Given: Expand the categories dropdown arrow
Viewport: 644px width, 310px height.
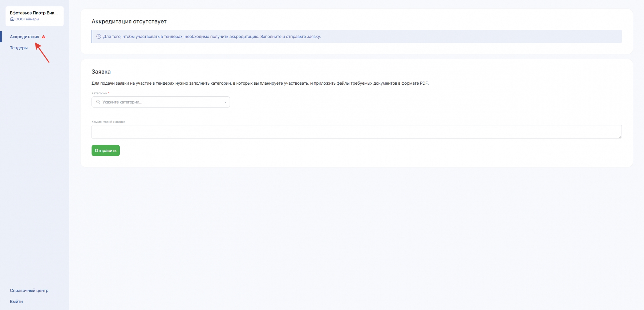Looking at the screenshot, I should (x=225, y=102).
